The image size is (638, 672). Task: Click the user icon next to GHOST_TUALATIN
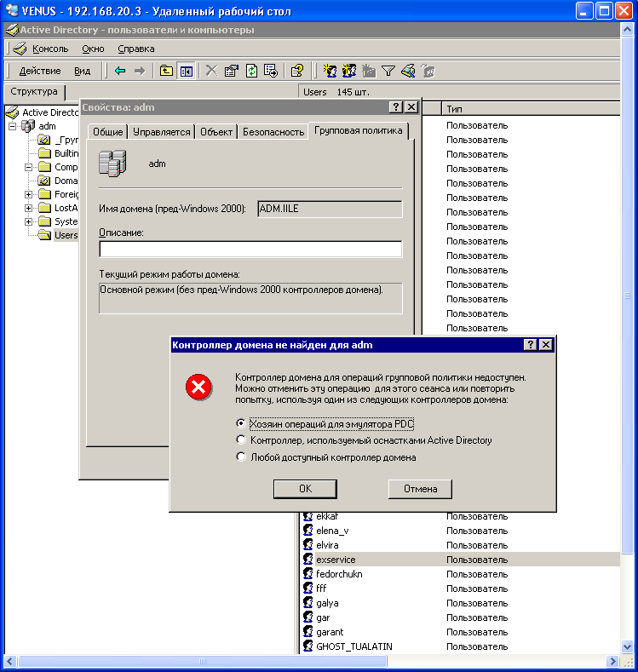pos(308,646)
